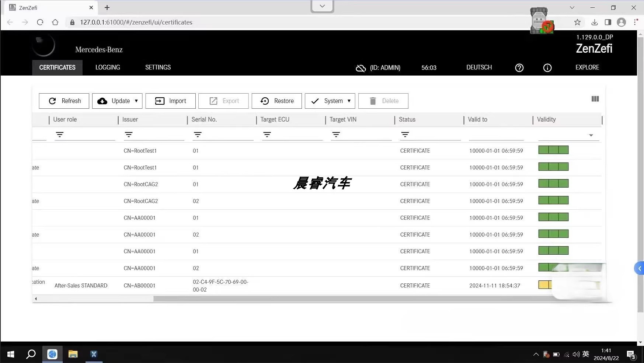
Task: Click the Refresh button
Action: pos(64,101)
